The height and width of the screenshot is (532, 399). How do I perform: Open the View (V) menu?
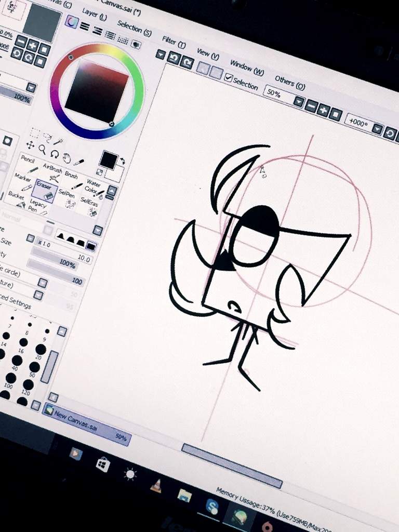208,54
